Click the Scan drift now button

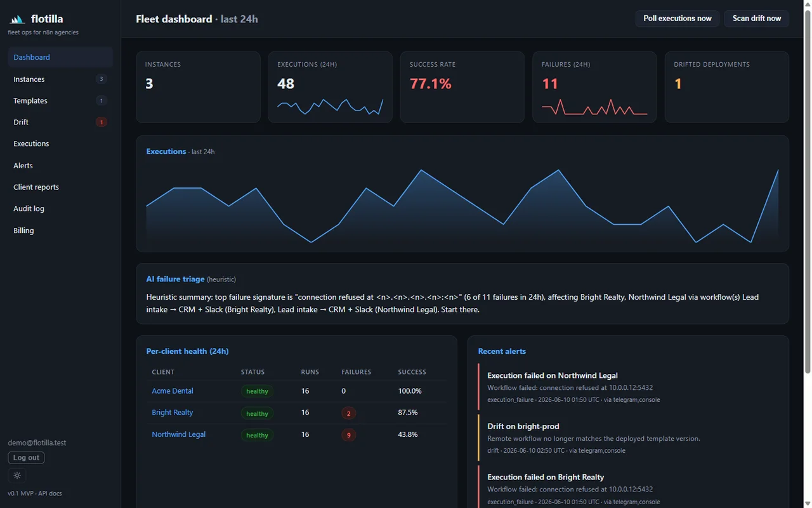tap(757, 18)
